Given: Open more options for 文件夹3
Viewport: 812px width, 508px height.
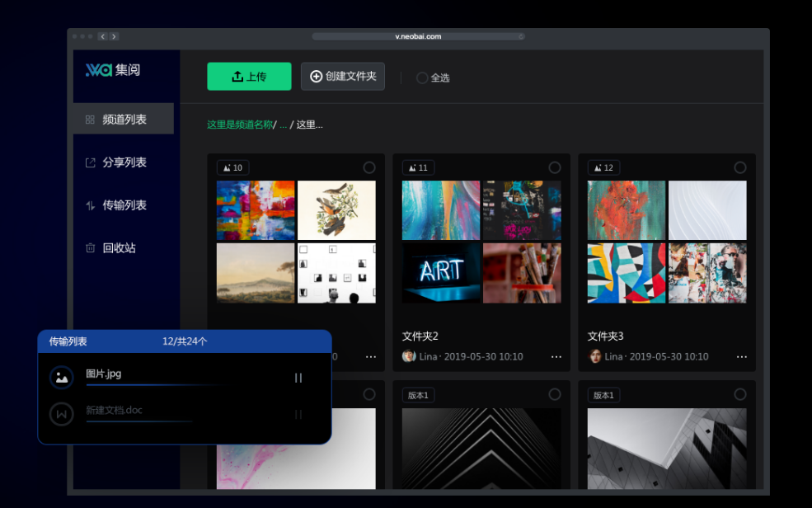Looking at the screenshot, I should 742,357.
